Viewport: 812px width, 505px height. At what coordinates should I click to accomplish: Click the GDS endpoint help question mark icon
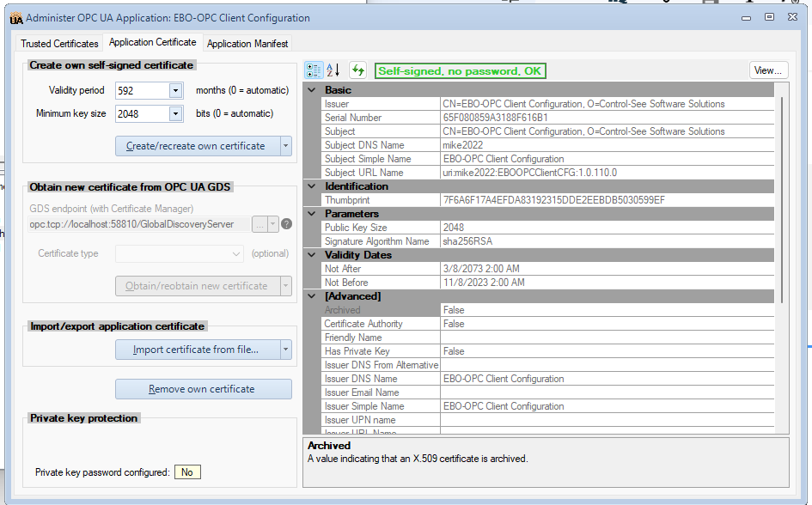[x=286, y=224]
